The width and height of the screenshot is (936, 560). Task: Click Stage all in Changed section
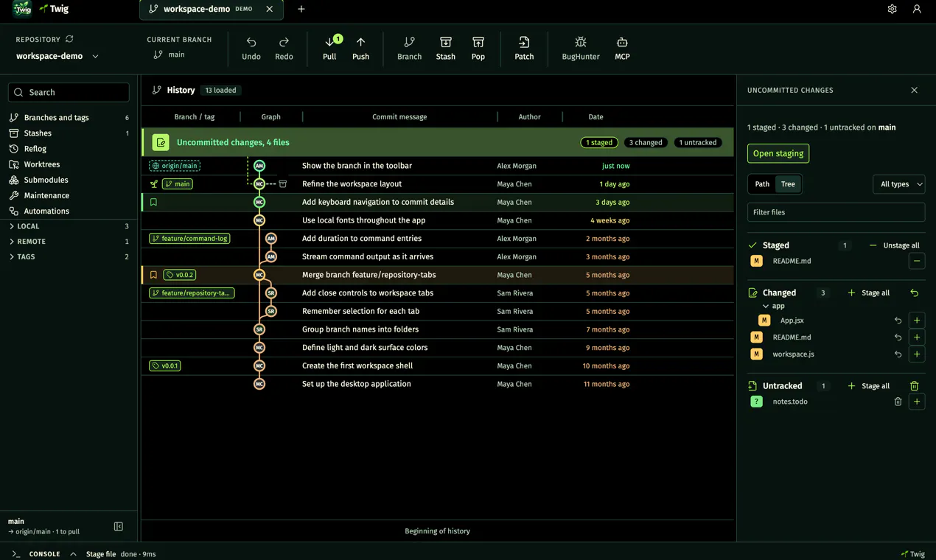pos(868,293)
